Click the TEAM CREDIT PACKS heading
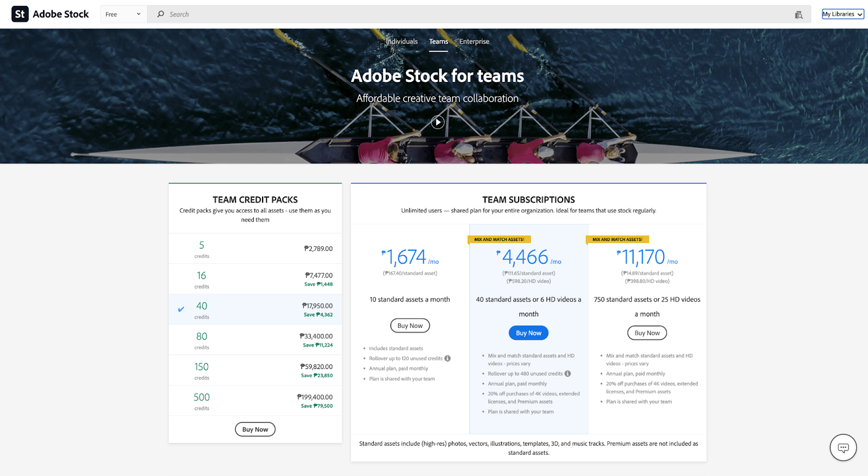 [x=255, y=200]
